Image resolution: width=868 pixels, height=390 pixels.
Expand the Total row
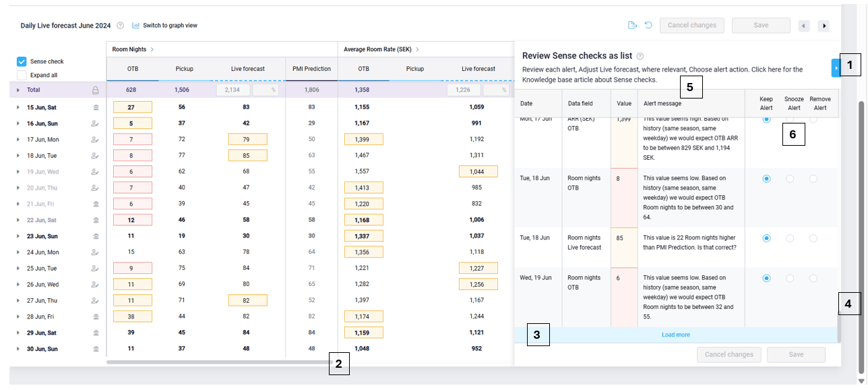click(x=18, y=90)
